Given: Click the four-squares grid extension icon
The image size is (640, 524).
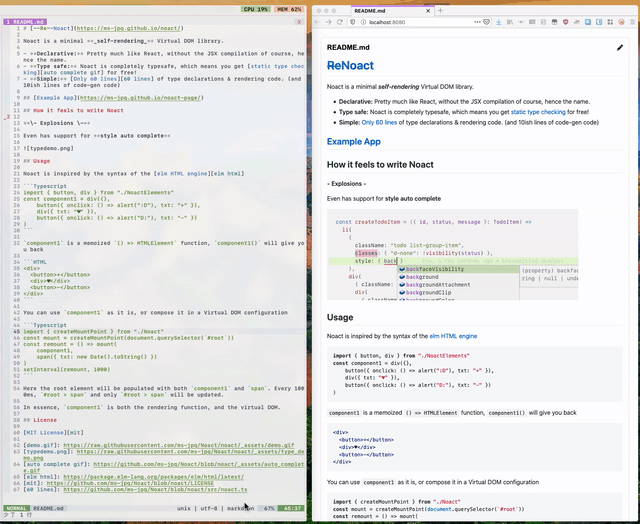Looking at the screenshot, I should click(x=610, y=22).
